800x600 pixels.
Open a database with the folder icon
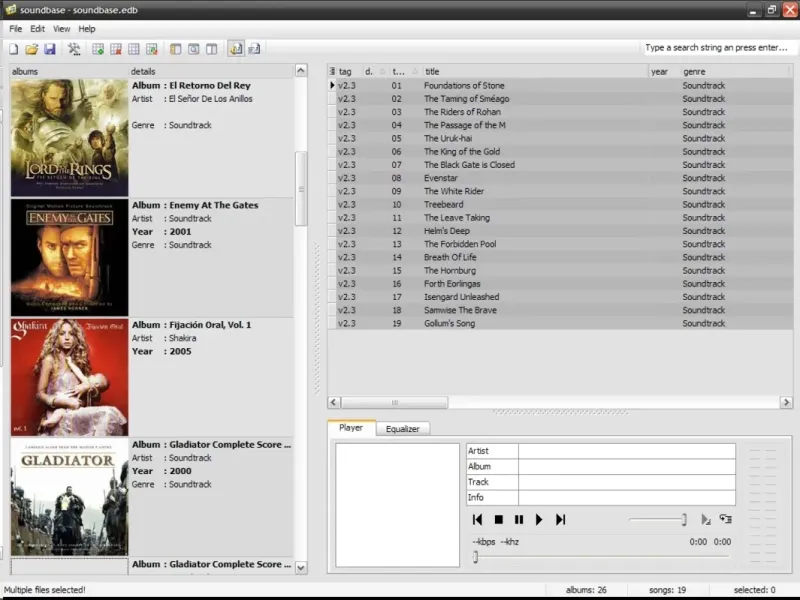32,48
